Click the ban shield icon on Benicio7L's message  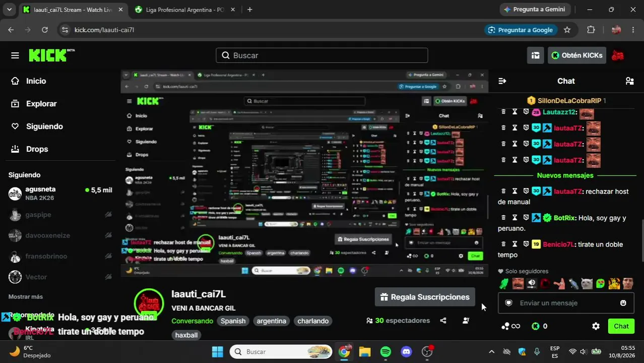[x=526, y=244]
